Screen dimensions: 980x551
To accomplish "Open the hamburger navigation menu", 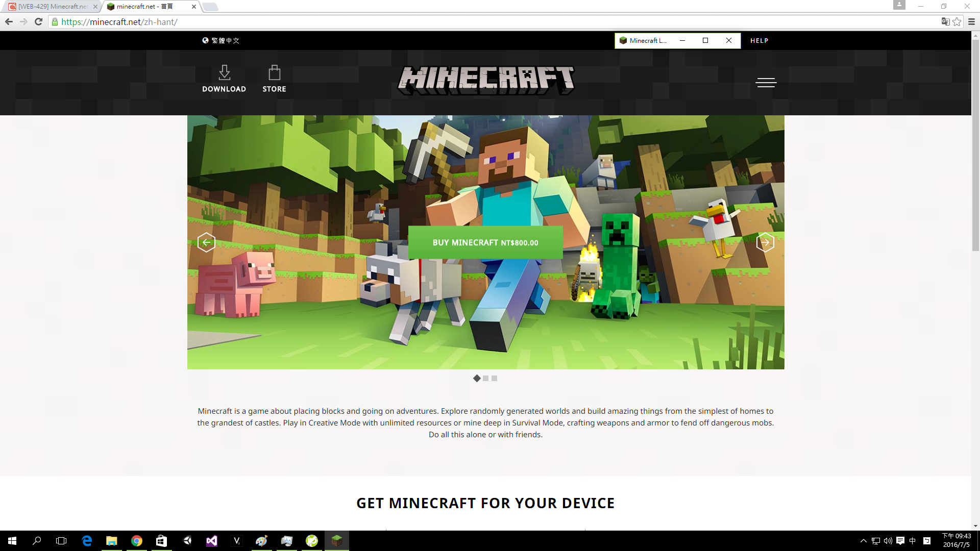I will click(766, 83).
